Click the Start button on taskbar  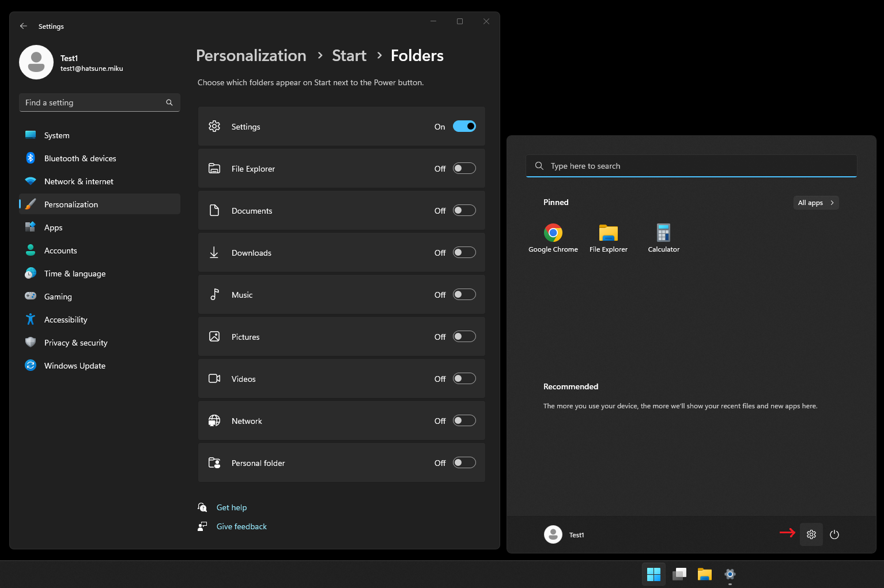(653, 574)
